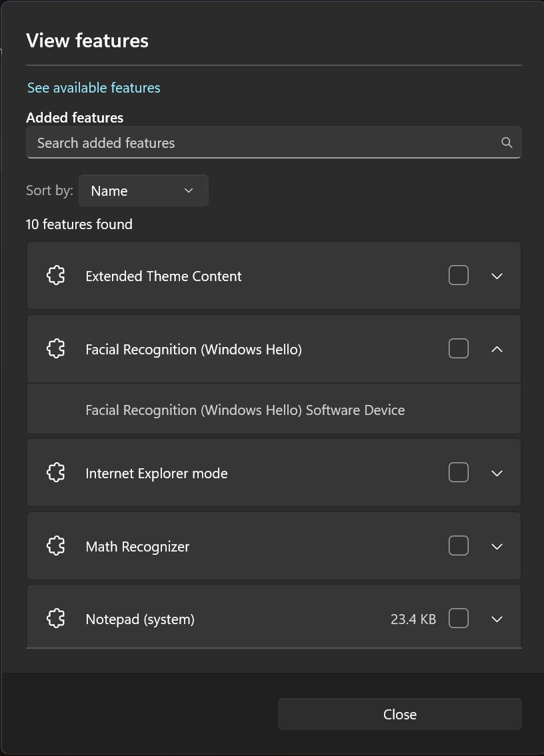Click the Internet Explorer mode feature icon
This screenshot has width=544, height=756.
(x=55, y=472)
